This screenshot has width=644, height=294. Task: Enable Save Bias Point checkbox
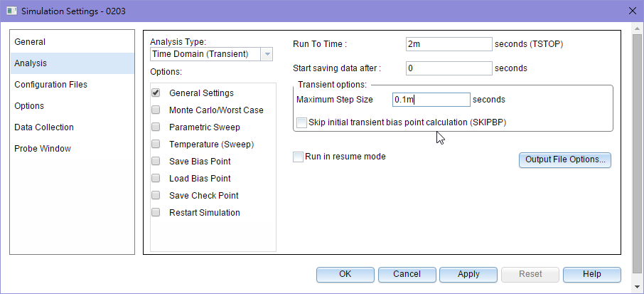[156, 161]
